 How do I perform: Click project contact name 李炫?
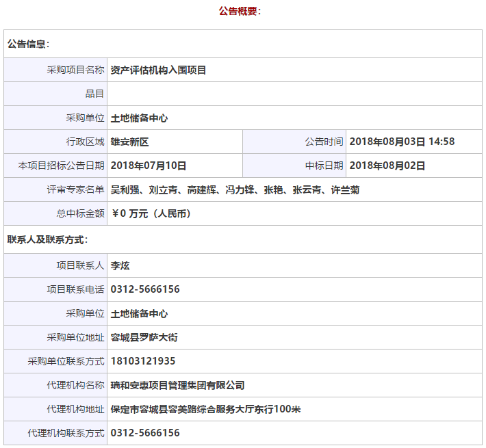pos(120,265)
